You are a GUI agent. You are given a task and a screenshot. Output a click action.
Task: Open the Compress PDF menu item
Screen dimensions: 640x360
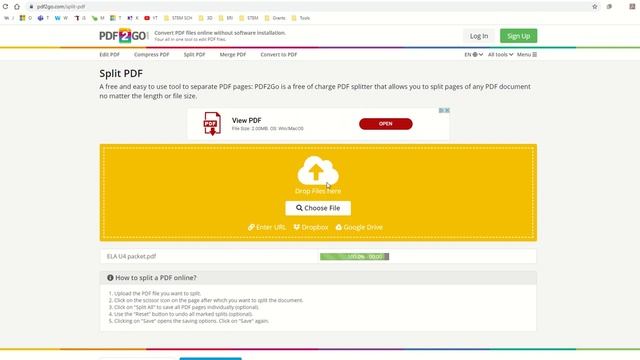click(151, 54)
